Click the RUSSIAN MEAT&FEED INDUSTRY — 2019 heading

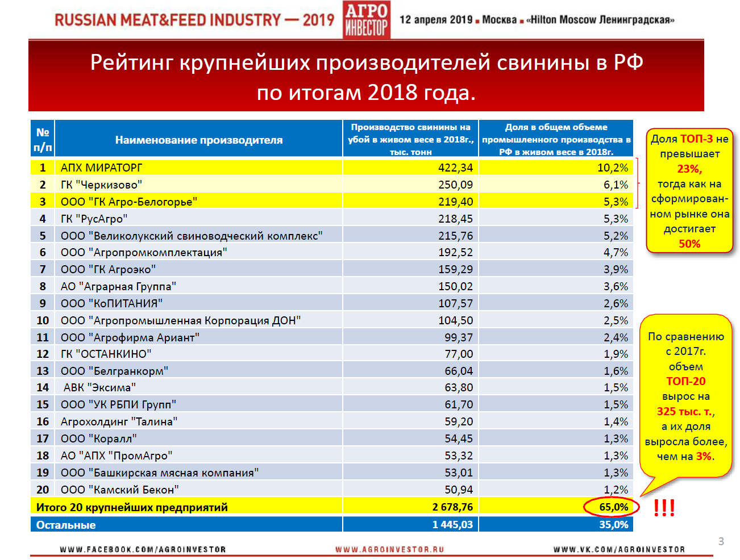[194, 20]
